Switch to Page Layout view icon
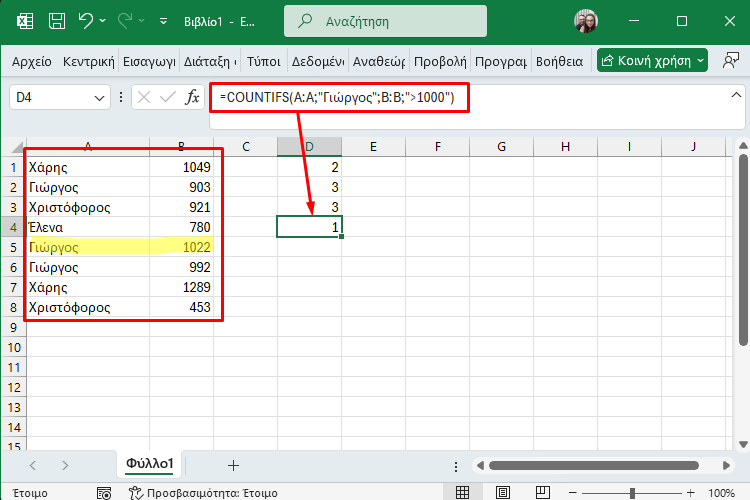 coord(502,492)
